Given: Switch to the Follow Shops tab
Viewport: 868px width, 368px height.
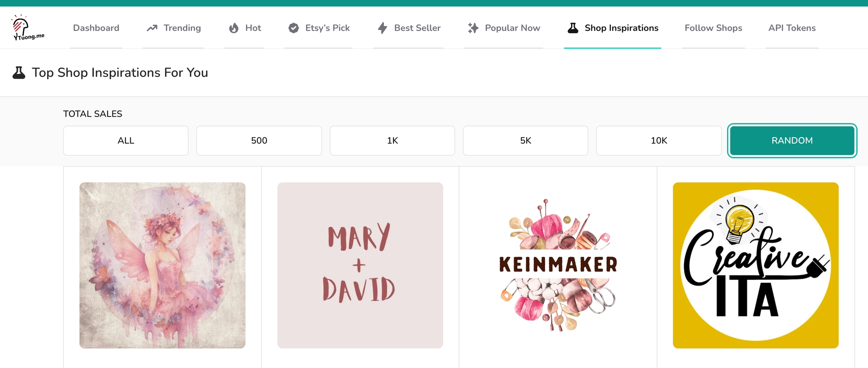Looking at the screenshot, I should [x=713, y=28].
